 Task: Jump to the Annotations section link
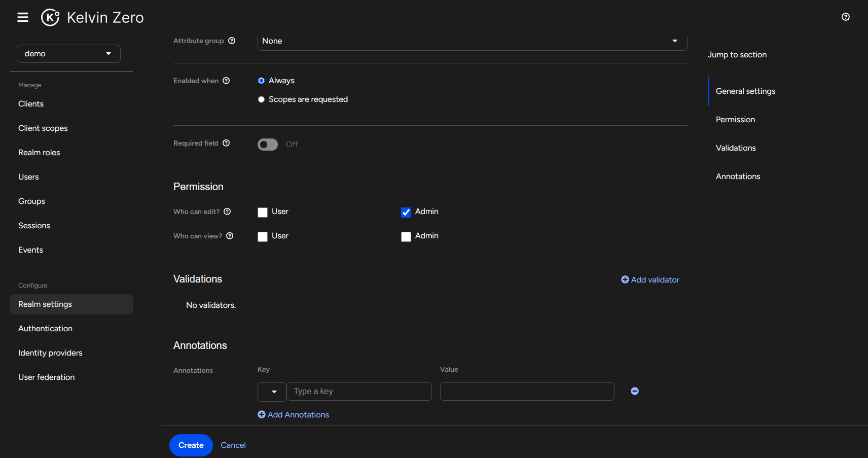[738, 176]
